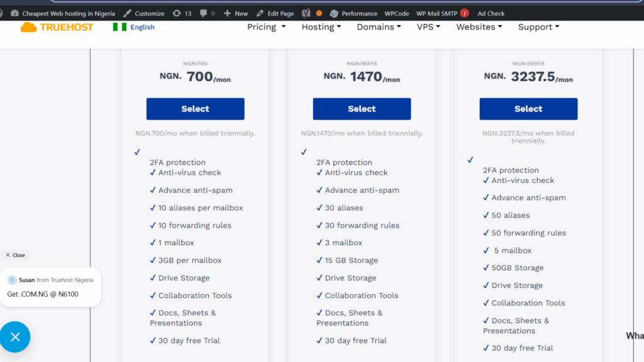
Task: Open the Pricing dropdown
Action: click(266, 27)
